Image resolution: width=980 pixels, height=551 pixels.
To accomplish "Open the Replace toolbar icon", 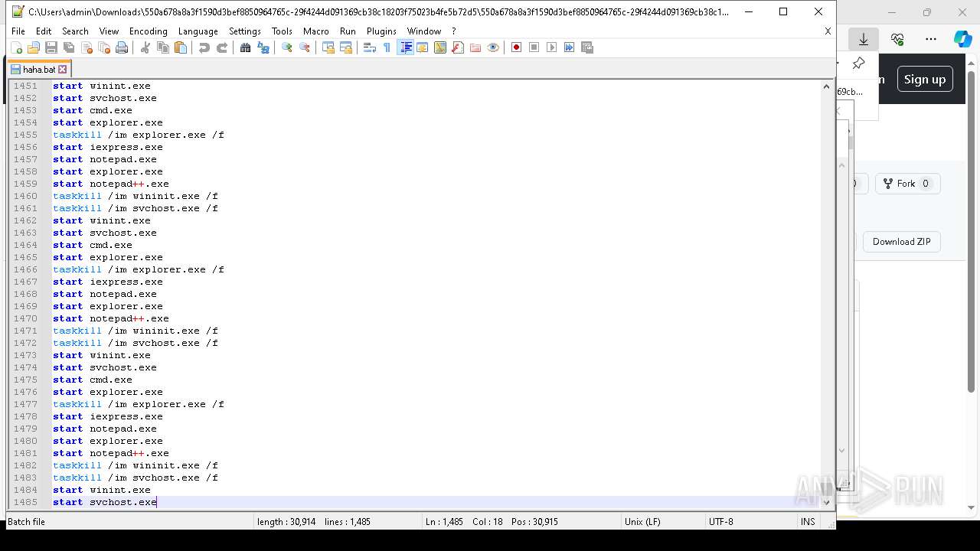I will point(263,47).
